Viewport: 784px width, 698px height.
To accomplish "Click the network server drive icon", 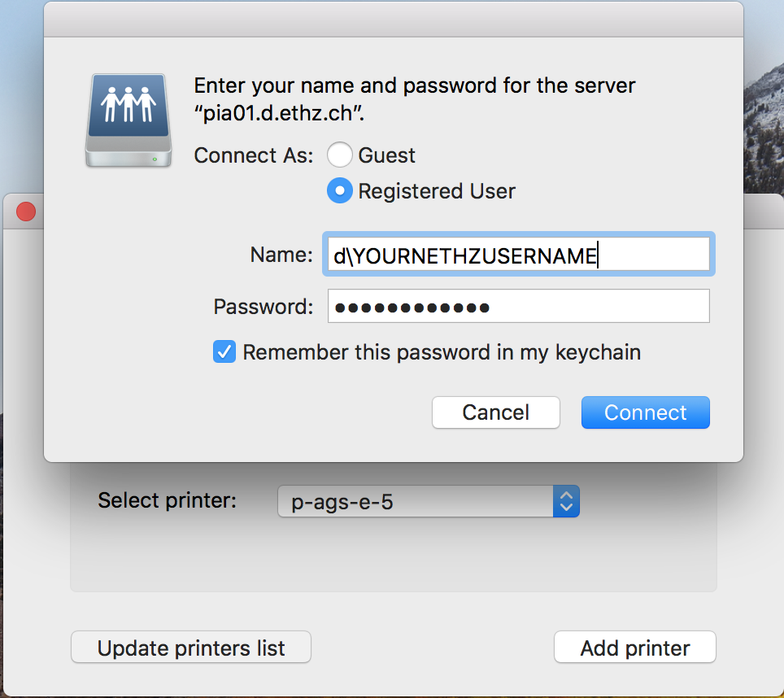I will pyautogui.click(x=129, y=120).
